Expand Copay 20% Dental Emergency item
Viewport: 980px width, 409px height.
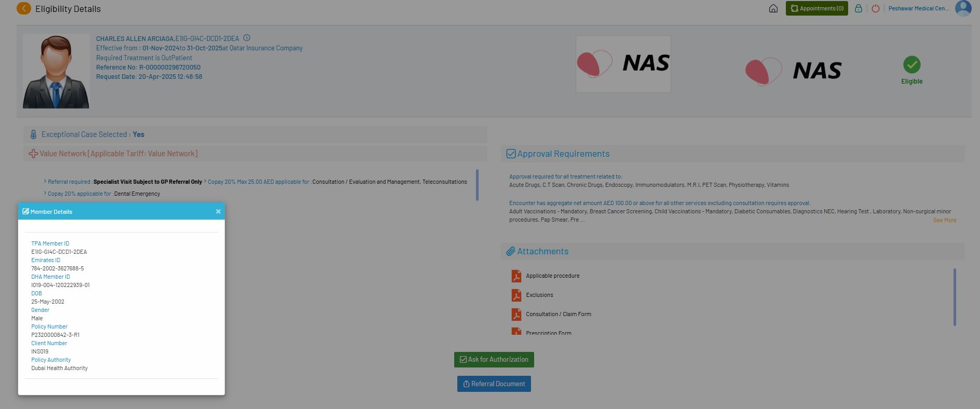point(79,194)
